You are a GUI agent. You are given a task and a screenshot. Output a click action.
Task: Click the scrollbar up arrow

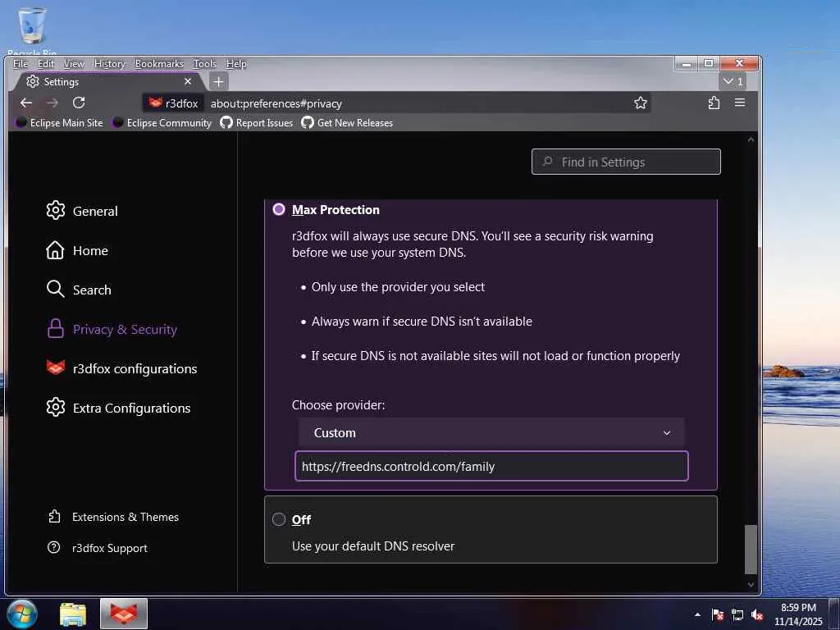751,139
